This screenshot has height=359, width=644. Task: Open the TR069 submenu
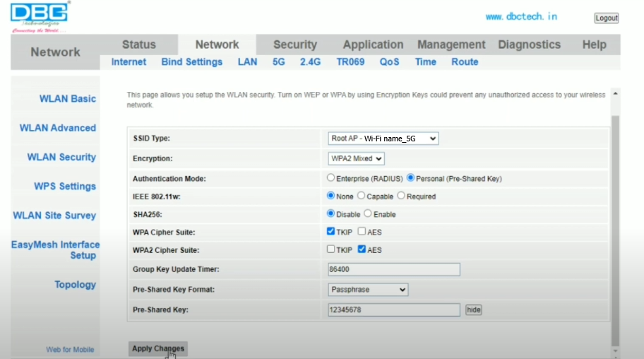coord(350,62)
